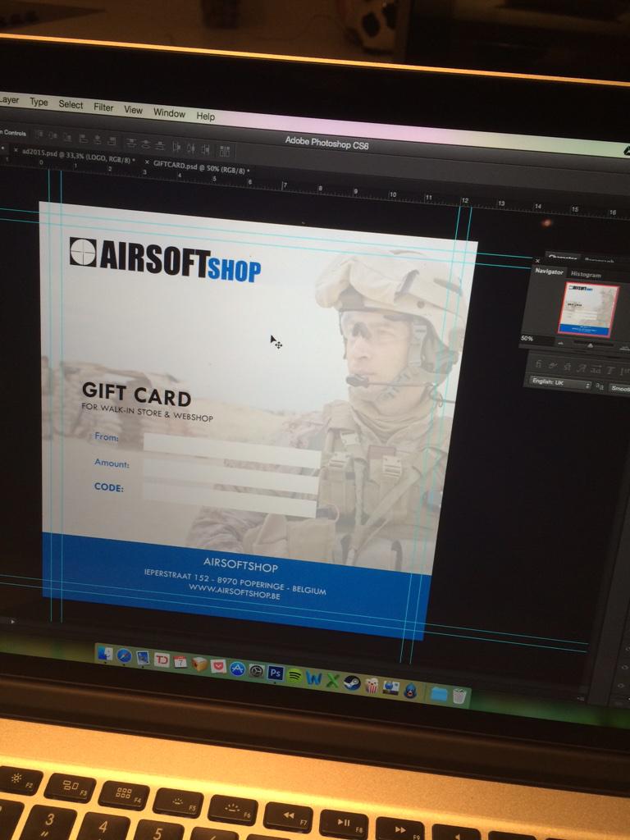Open the English: UK language dropdown

(560, 382)
